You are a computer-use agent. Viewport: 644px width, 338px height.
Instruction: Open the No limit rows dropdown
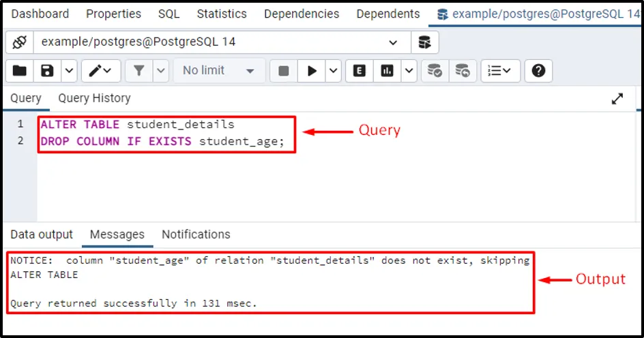[x=218, y=71]
